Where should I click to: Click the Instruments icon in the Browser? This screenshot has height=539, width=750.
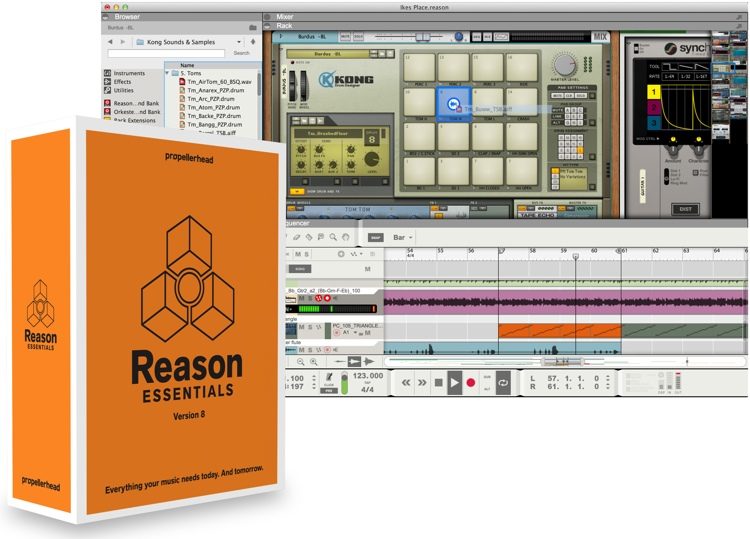(108, 73)
